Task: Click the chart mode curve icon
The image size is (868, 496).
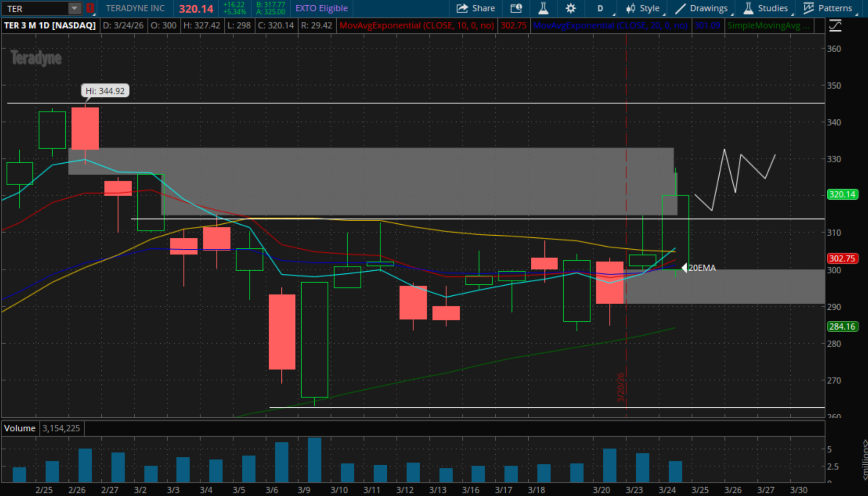Action: point(835,26)
